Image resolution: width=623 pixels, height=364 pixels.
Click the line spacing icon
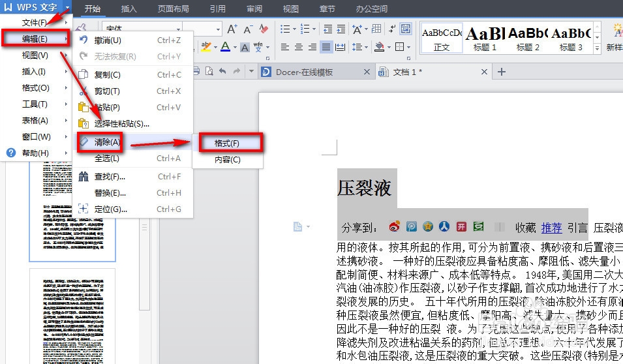pyautogui.click(x=357, y=47)
